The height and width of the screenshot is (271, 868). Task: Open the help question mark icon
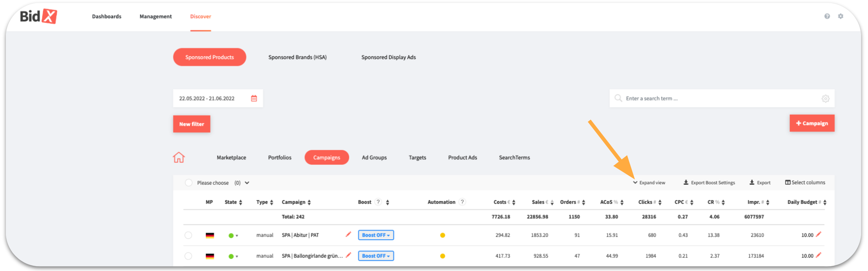tap(827, 16)
